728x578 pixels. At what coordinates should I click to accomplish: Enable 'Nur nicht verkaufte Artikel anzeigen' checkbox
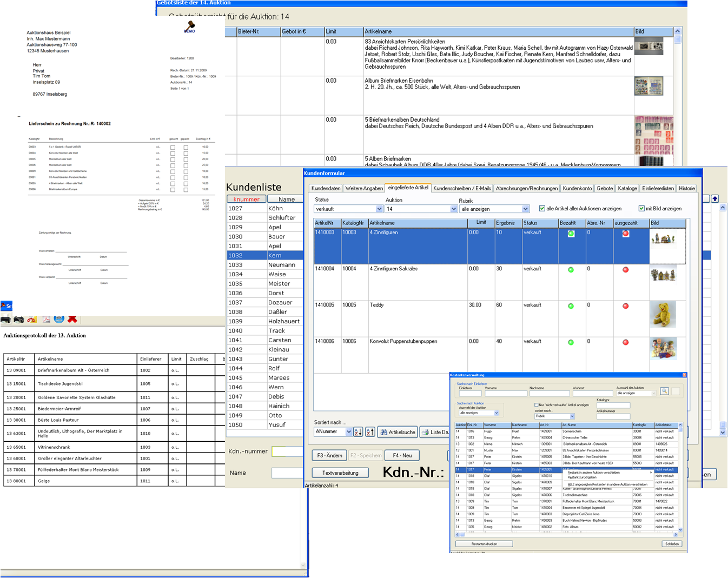point(537,405)
